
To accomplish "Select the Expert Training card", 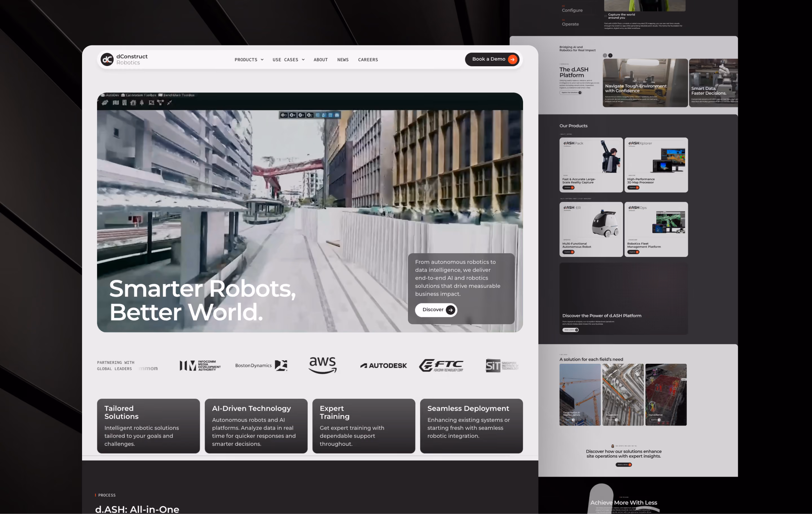I will [363, 426].
